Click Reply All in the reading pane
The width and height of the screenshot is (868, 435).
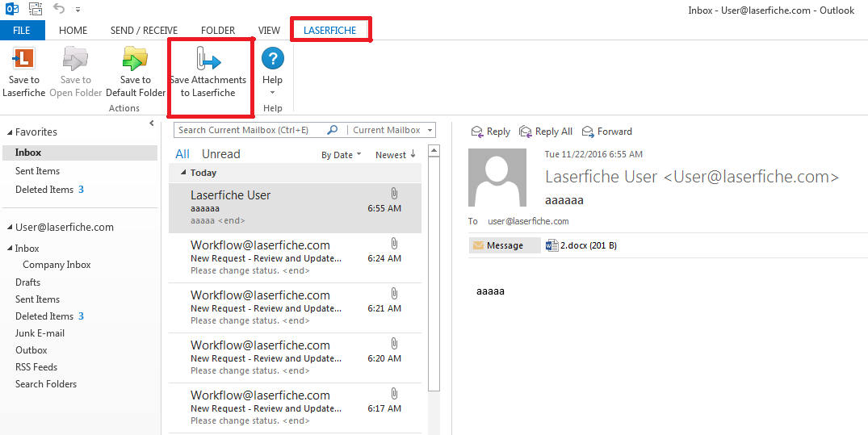tap(546, 132)
